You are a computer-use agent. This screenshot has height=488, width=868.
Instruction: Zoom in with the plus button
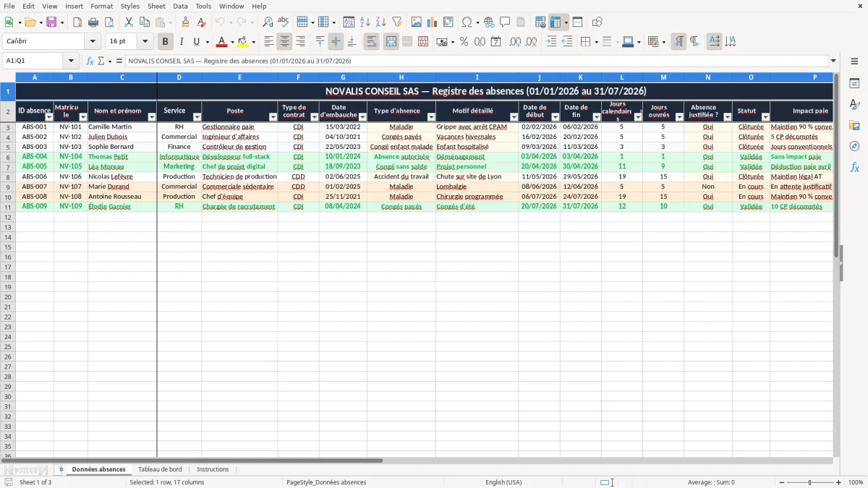click(839, 482)
